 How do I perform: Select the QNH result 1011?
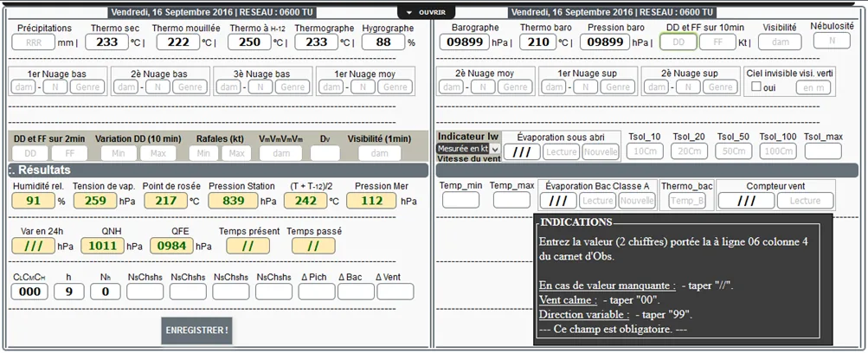tap(102, 246)
